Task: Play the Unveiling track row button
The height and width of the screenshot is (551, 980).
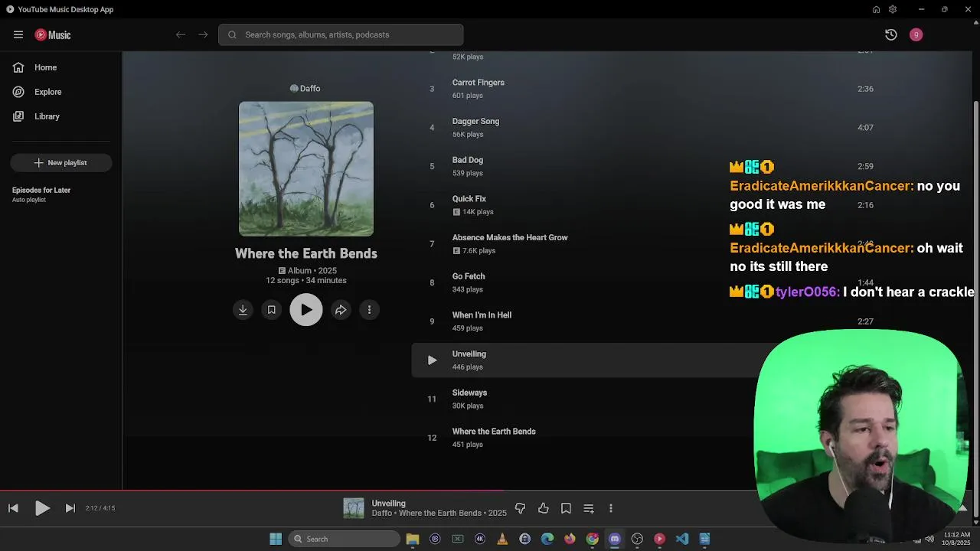Action: click(x=432, y=360)
